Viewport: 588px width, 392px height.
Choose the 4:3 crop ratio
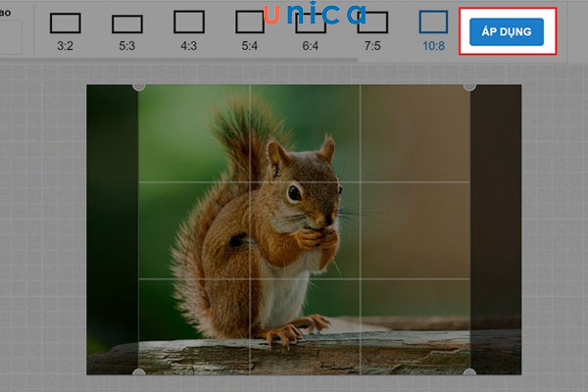[189, 30]
